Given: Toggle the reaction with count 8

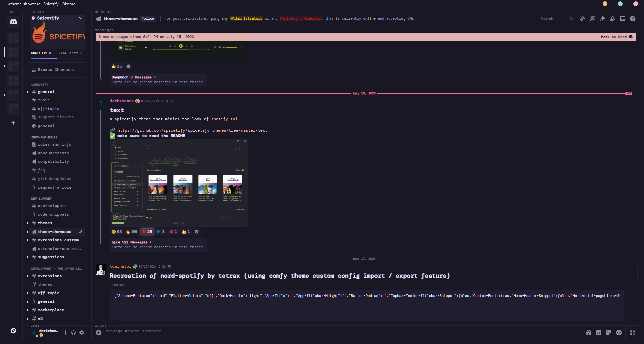Looking at the screenshot, I should 161,232.
